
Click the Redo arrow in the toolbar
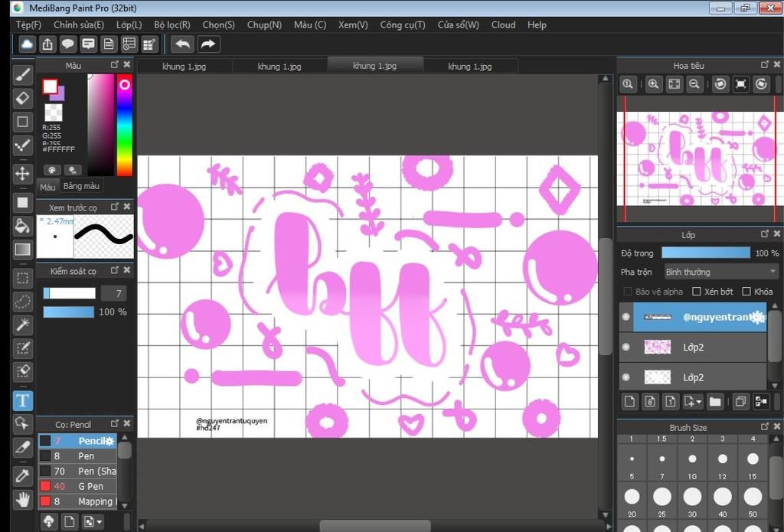click(208, 44)
